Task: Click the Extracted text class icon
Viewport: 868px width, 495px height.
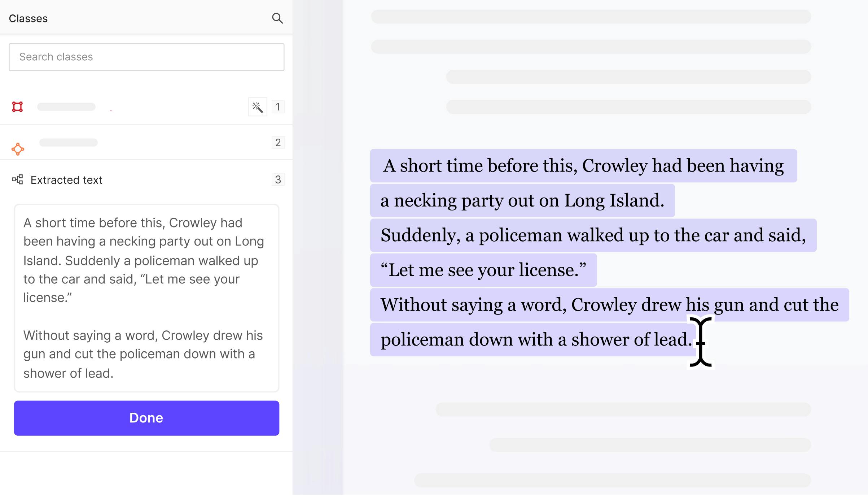Action: pos(17,179)
